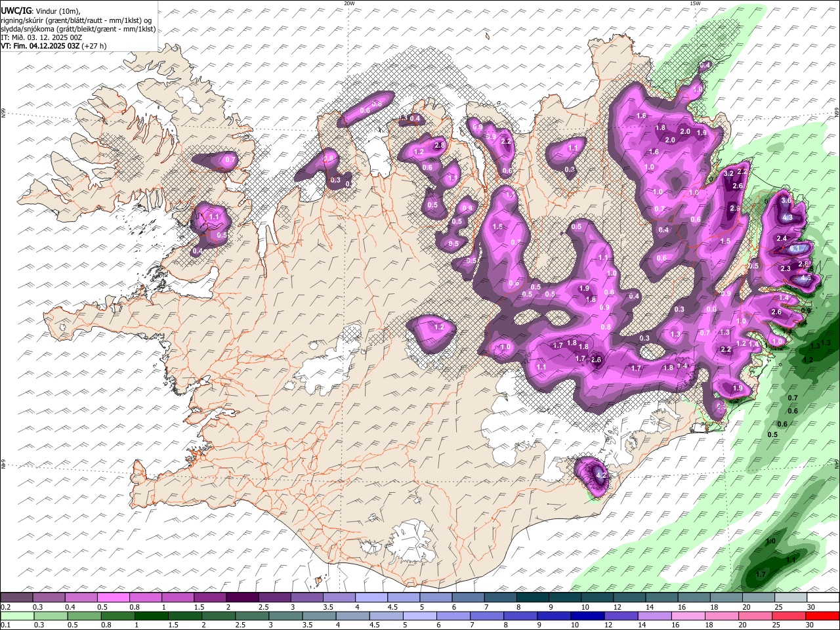Click the UWC/IG title text

pos(16,10)
